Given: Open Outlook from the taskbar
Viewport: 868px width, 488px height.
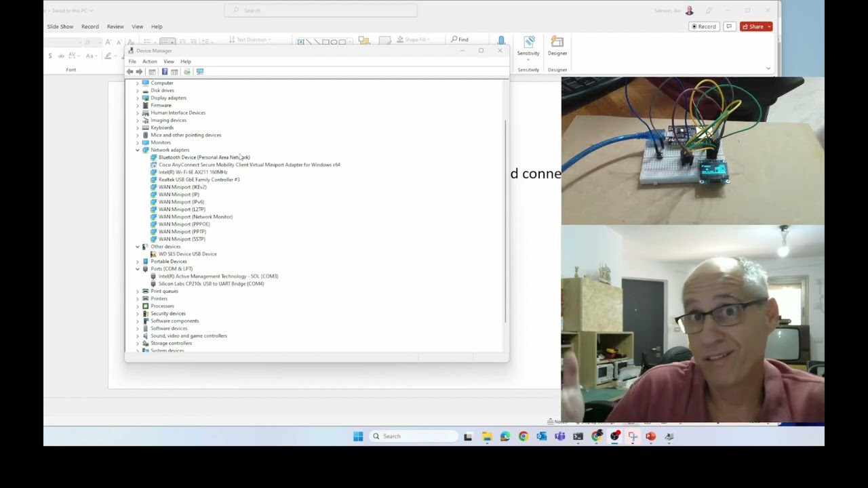Looking at the screenshot, I should click(x=541, y=436).
